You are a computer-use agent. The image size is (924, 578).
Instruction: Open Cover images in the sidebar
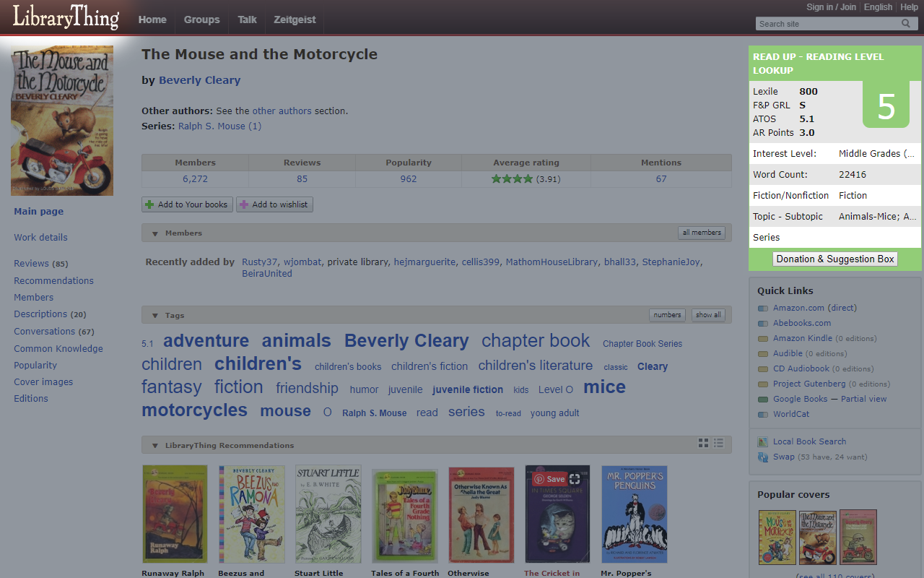click(x=43, y=382)
